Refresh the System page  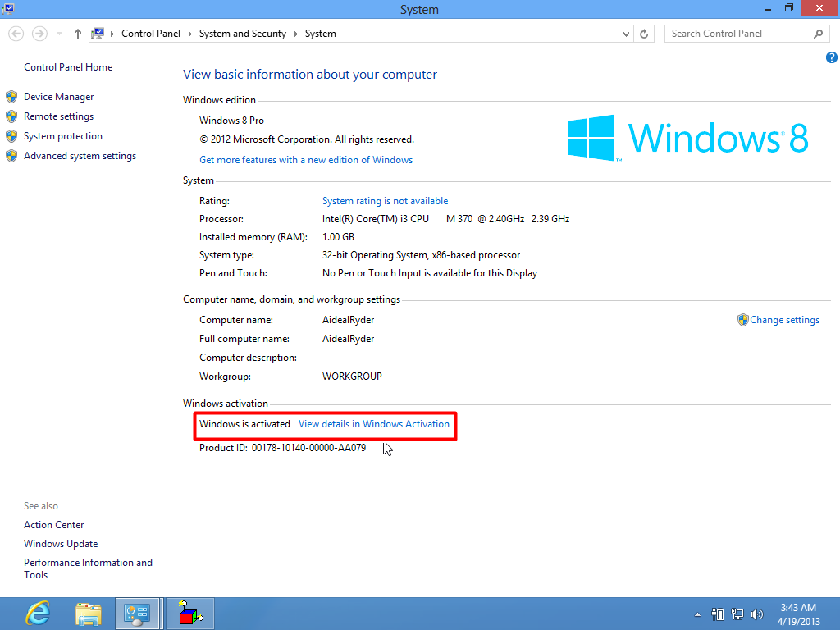(644, 34)
